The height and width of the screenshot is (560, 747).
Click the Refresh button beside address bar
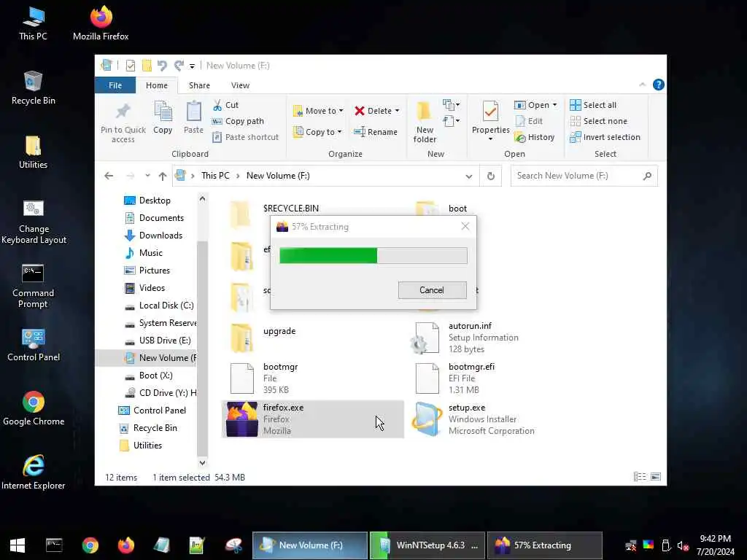click(x=491, y=176)
